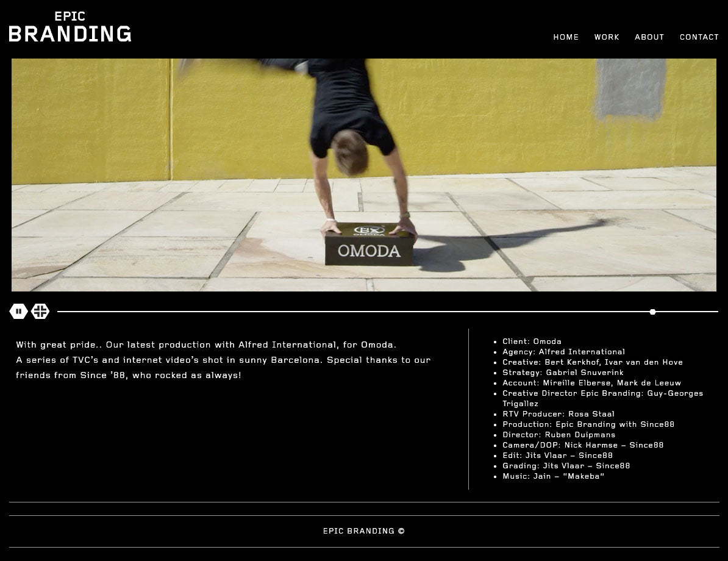Click the handstand video frame
This screenshot has width=728, height=561.
[364, 175]
